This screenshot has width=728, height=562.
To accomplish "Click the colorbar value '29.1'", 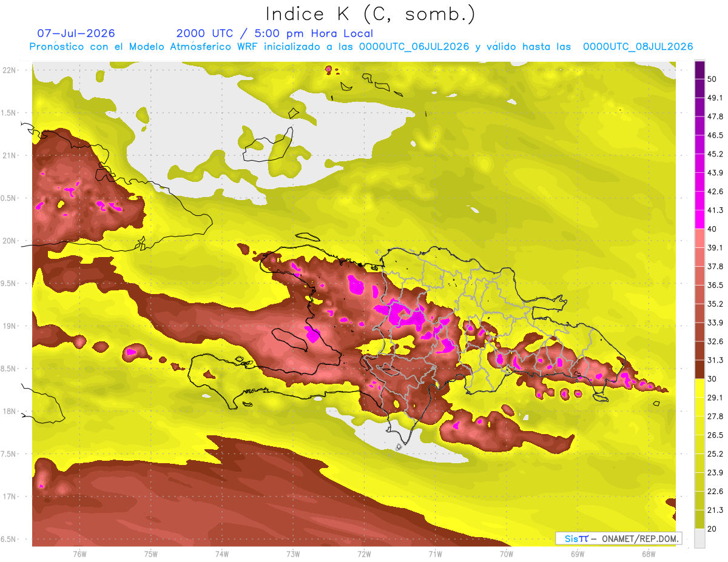I will pyautogui.click(x=715, y=398).
